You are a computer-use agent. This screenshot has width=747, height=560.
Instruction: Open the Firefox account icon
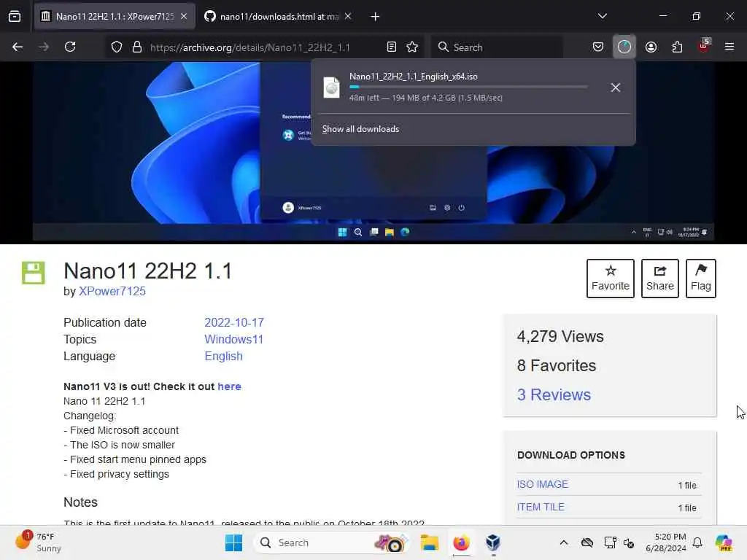651,47
